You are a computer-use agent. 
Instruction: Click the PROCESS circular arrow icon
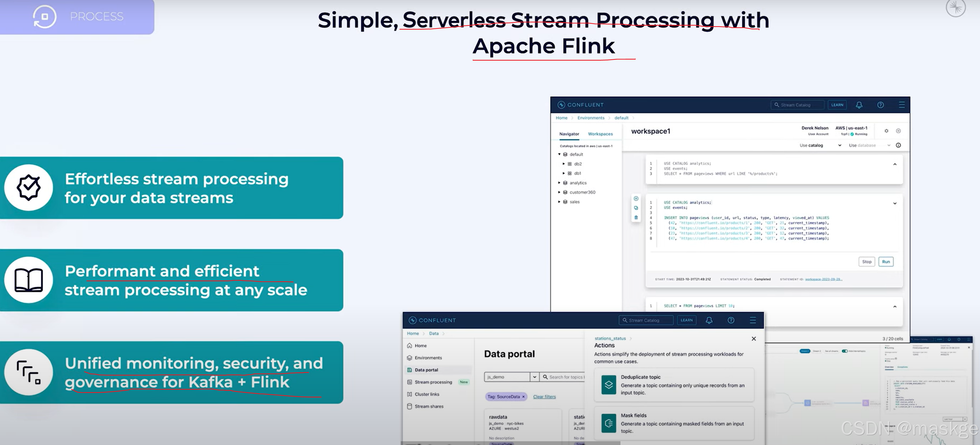45,16
